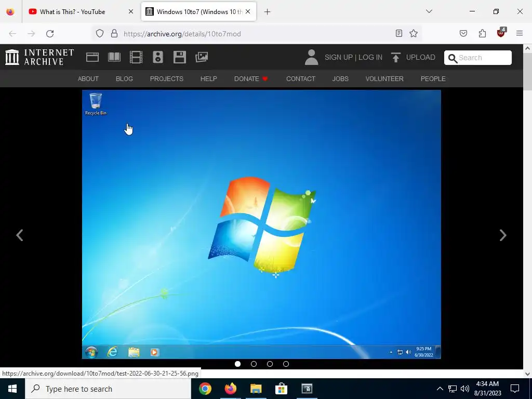Toggle Reader View icon in address bar
The height and width of the screenshot is (399, 532).
tap(399, 33)
